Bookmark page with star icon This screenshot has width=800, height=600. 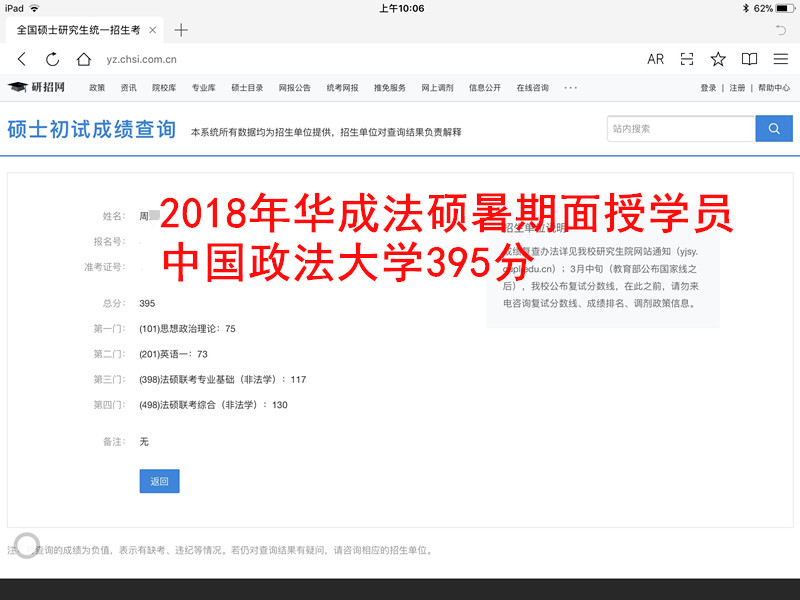pyautogui.click(x=718, y=59)
